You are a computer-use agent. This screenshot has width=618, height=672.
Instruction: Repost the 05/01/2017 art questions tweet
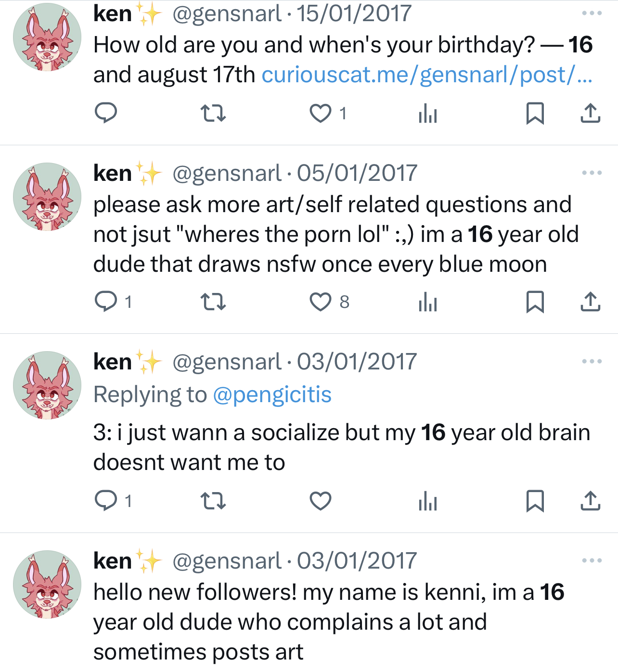(x=213, y=302)
